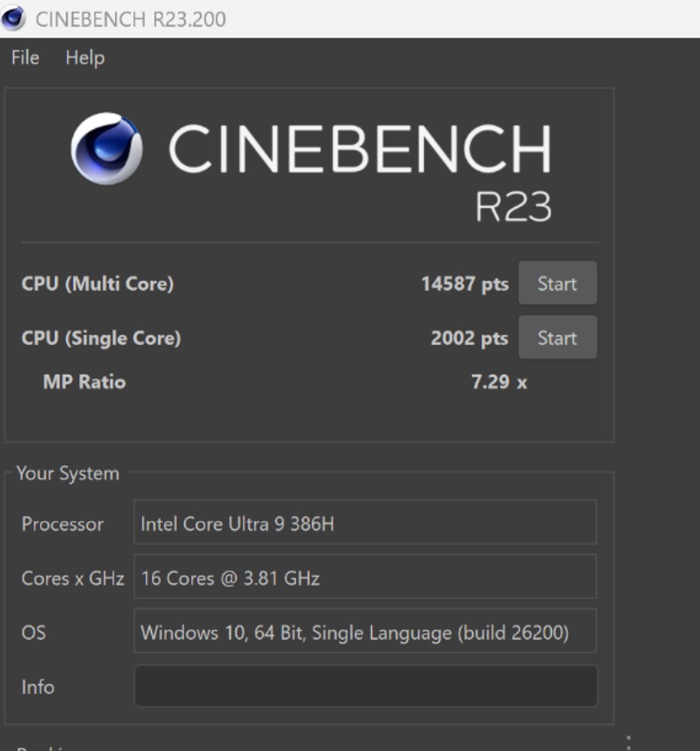Click the CINEBENCH R23.200 window title
Screen dimensions: 700x751
pos(130,19)
